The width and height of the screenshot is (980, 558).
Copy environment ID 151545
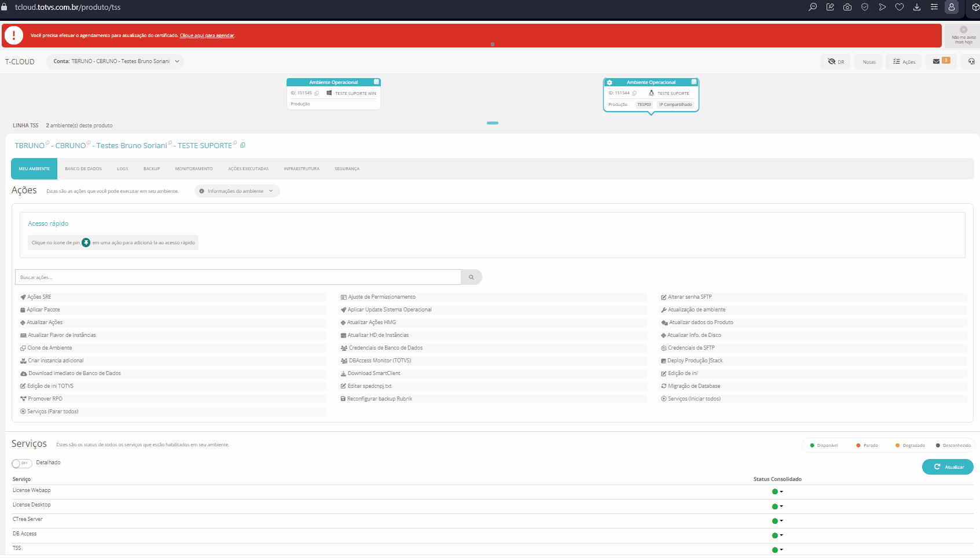[317, 93]
